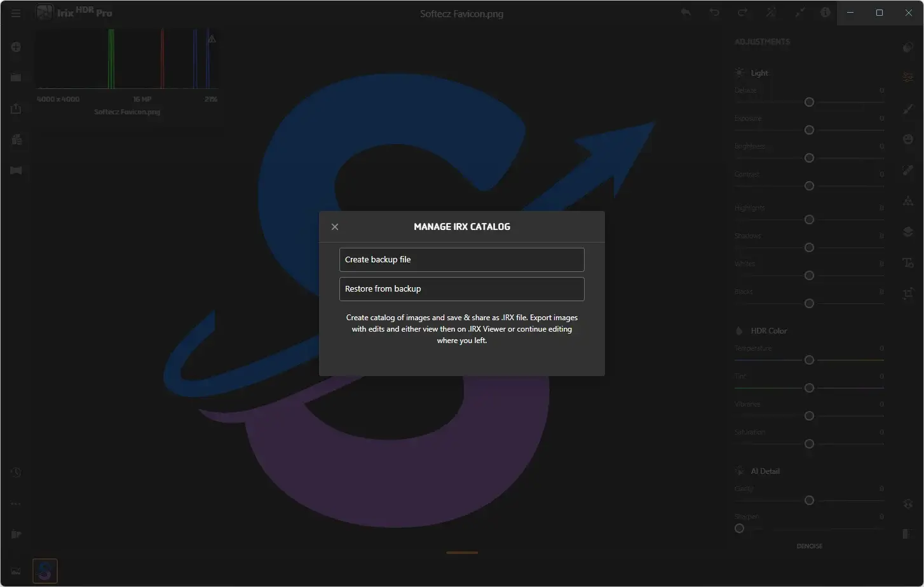Select the healing bandage tool icon
924x587 pixels.
pyautogui.click(x=908, y=170)
